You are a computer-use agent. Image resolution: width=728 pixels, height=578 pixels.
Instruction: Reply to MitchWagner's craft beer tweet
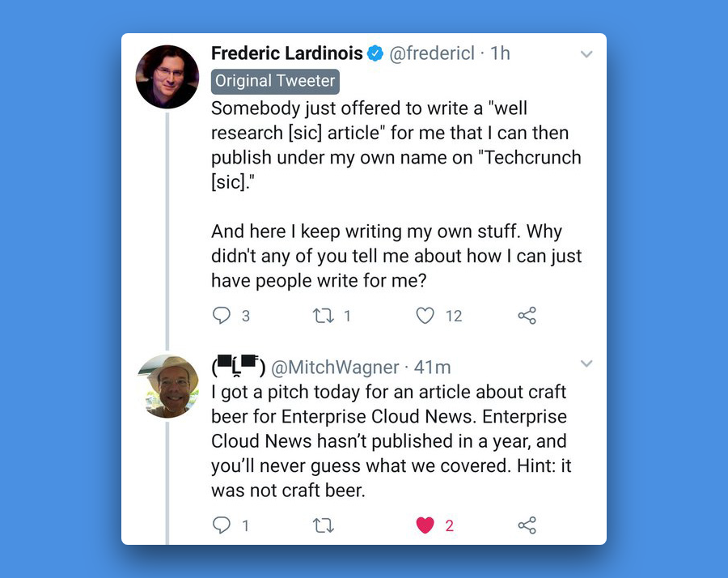[222, 525]
